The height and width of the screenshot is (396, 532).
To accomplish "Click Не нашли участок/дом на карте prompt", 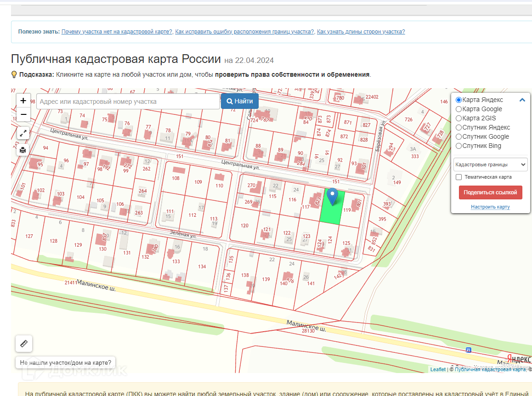I will click(66, 362).
